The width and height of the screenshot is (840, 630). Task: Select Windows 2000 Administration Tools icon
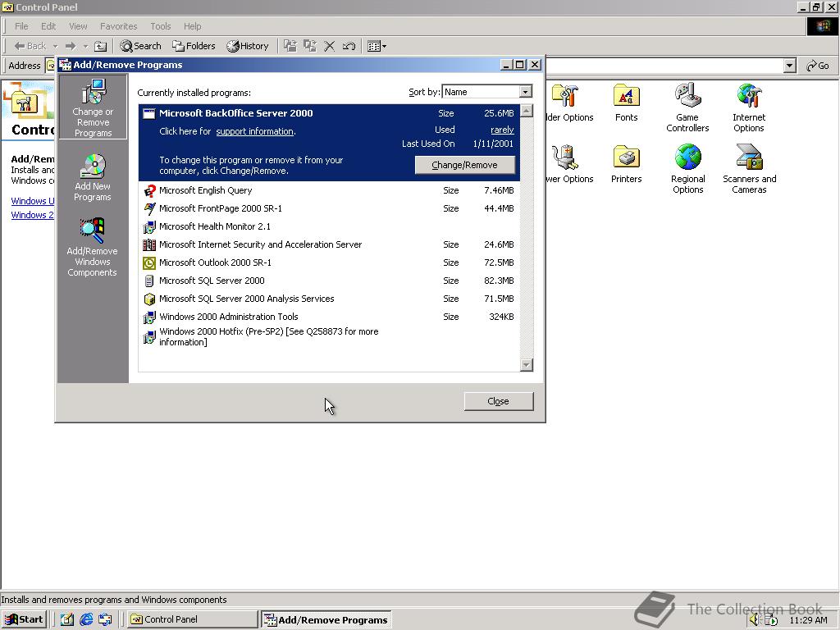coord(149,317)
